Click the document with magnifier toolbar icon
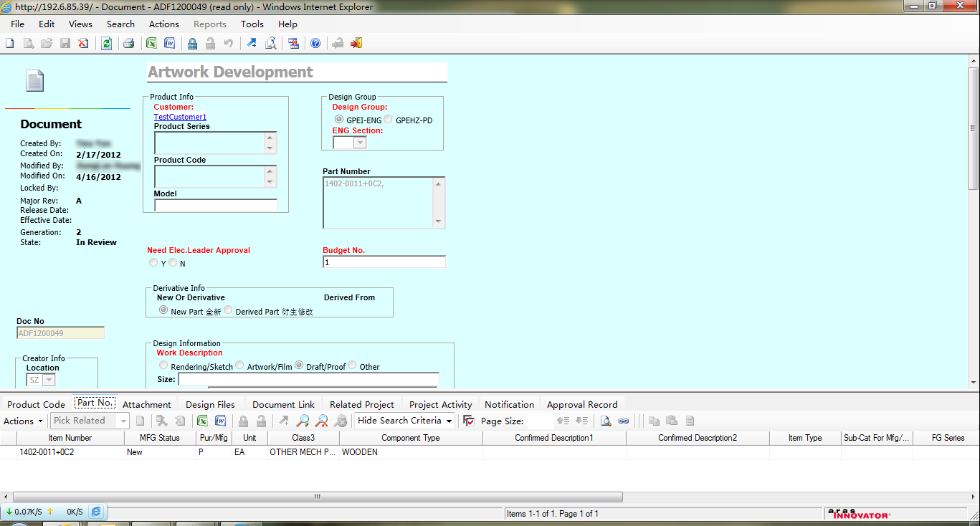 pos(270,43)
